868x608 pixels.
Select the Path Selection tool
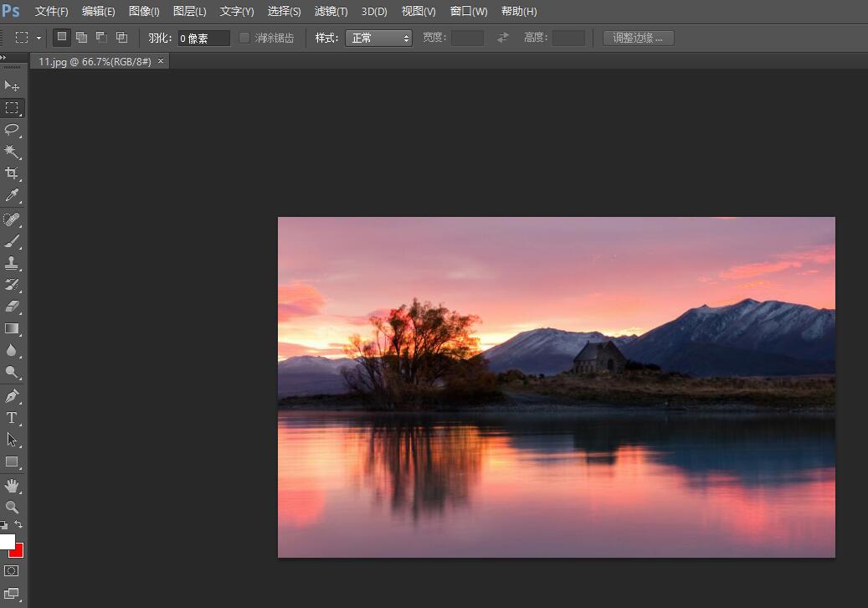click(x=12, y=440)
